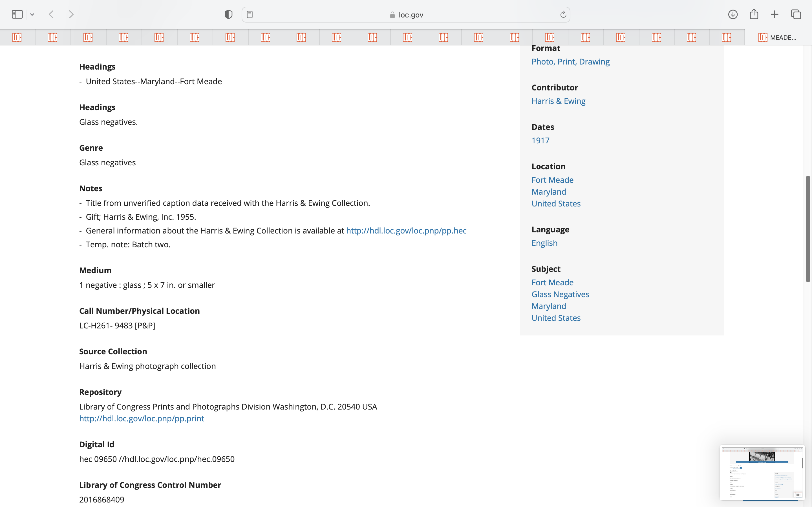Click the page vertical scrollbar
The image size is (812, 507).
pyautogui.click(x=808, y=229)
